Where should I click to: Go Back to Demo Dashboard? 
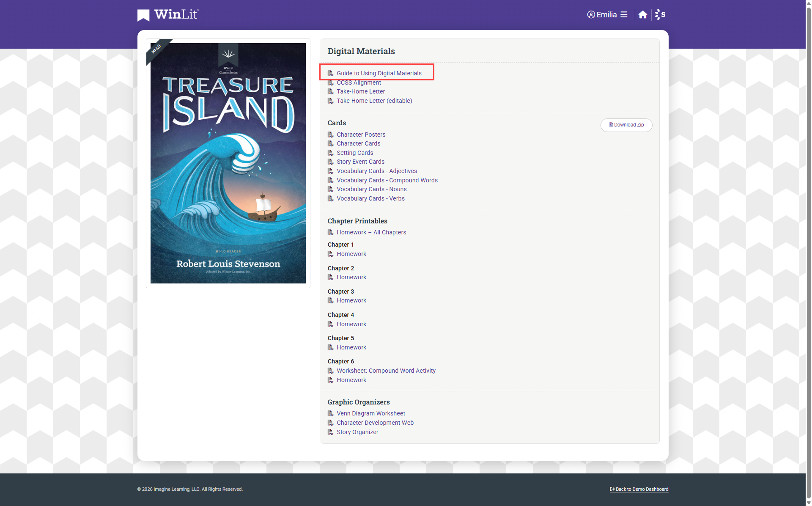(639, 489)
